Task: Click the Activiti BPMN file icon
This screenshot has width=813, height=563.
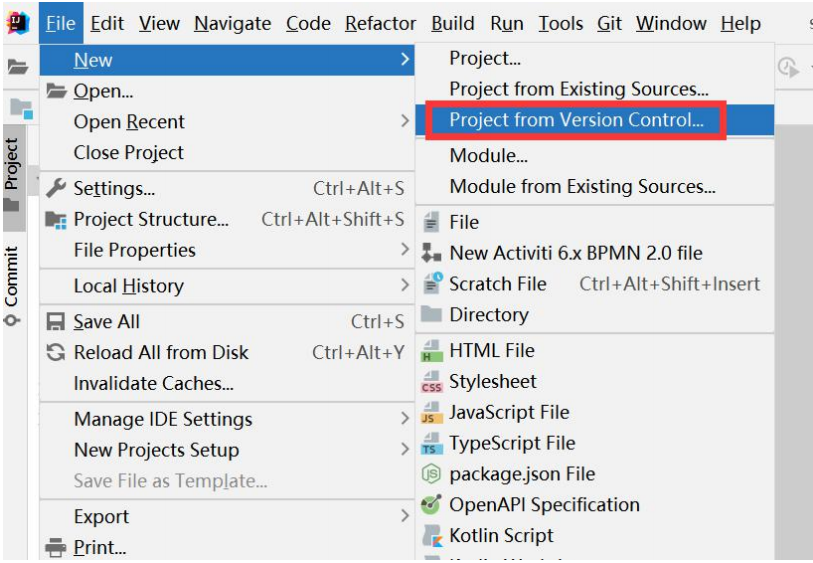Action: (431, 252)
